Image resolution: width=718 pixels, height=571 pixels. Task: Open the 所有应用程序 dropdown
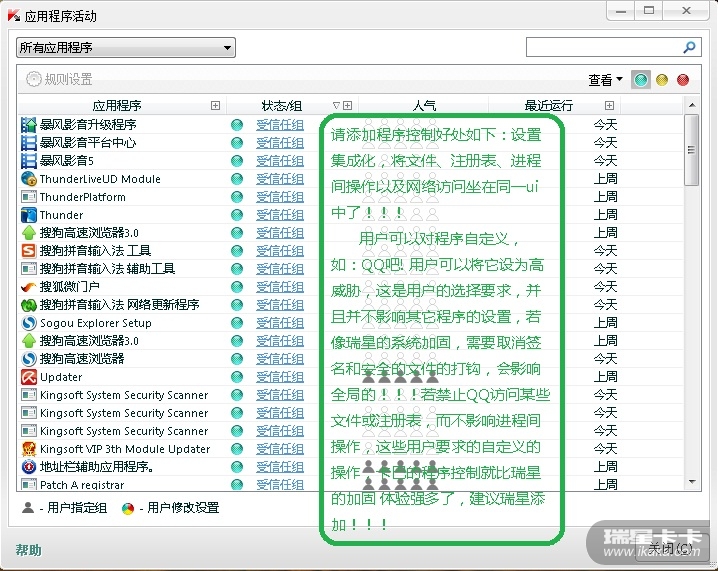pos(126,47)
